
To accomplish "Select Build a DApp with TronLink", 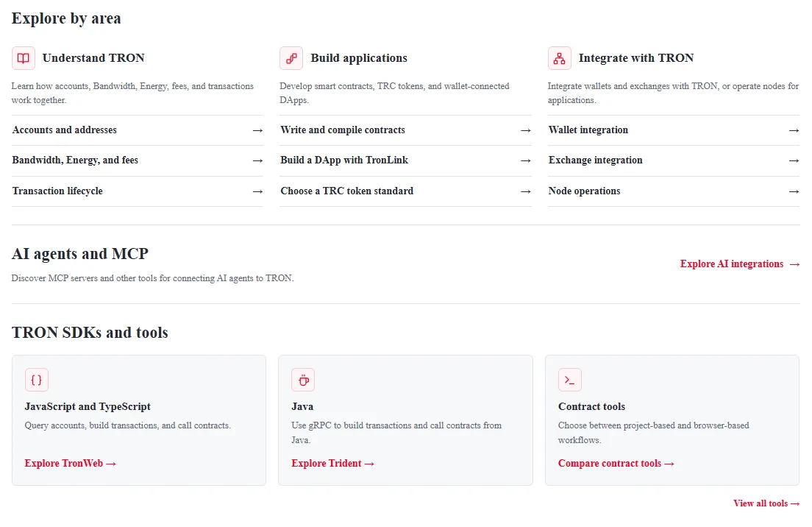I will 405,160.
